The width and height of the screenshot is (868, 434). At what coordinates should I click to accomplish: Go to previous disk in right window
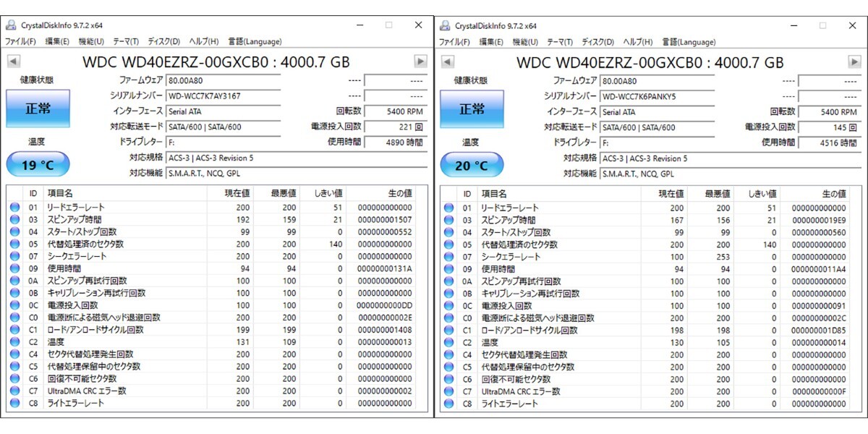pos(448,61)
